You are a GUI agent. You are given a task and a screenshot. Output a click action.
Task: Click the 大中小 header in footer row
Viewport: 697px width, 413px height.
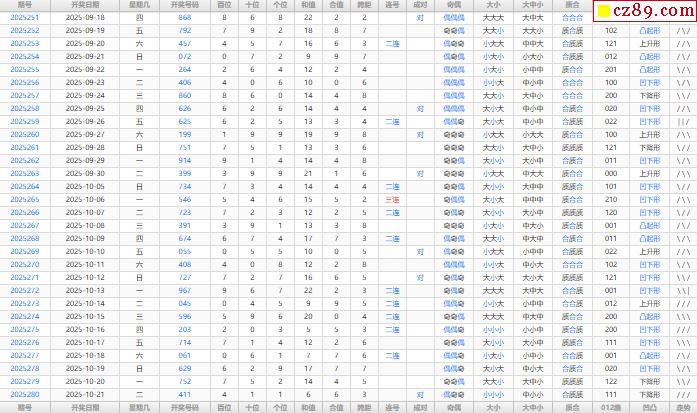(x=533, y=407)
